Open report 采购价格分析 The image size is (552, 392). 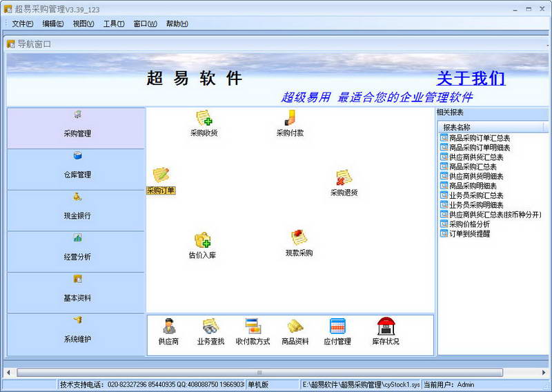click(465, 224)
